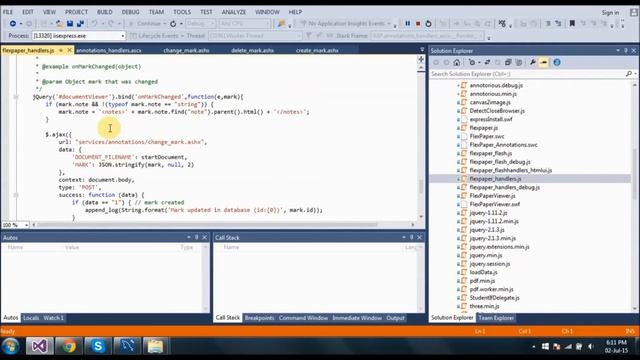Viewport: 640px width, 360px height.
Task: Click the editor horizontal scrollbar
Action: 208,225
